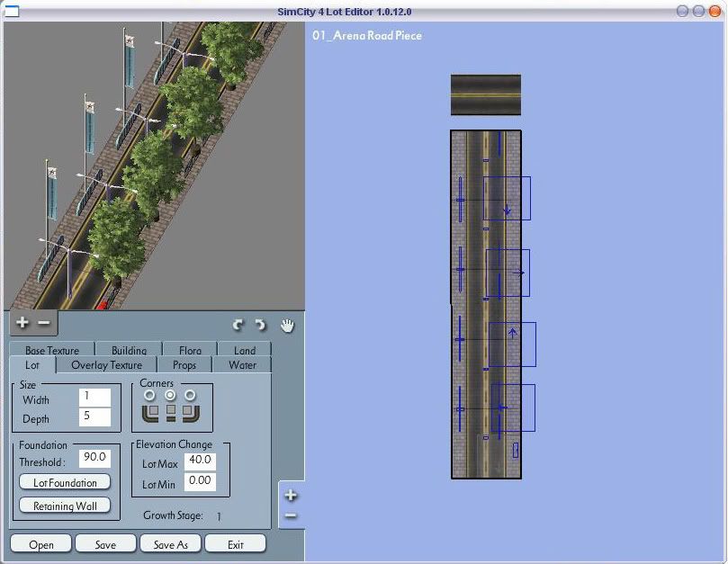Select the prop box with down arrow
This screenshot has height=564, width=728.
click(x=507, y=198)
